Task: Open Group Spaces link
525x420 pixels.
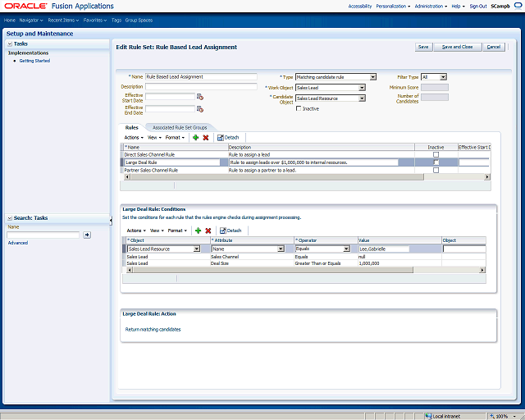Action: pos(139,20)
